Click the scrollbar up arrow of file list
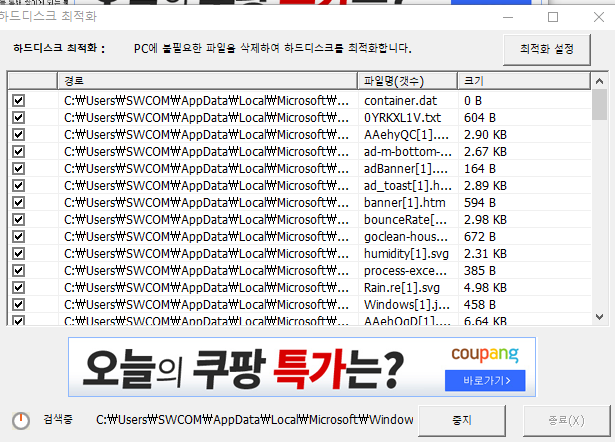 (x=599, y=81)
